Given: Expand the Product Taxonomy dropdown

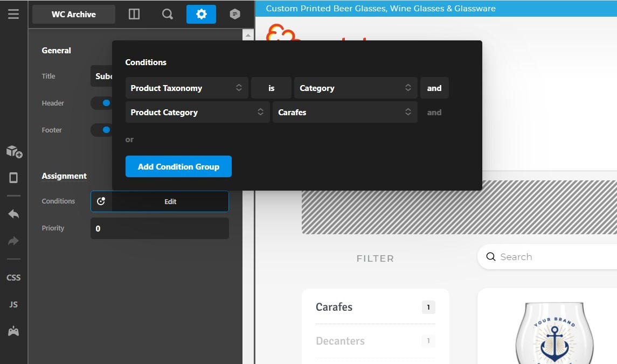Looking at the screenshot, I should click(x=186, y=88).
